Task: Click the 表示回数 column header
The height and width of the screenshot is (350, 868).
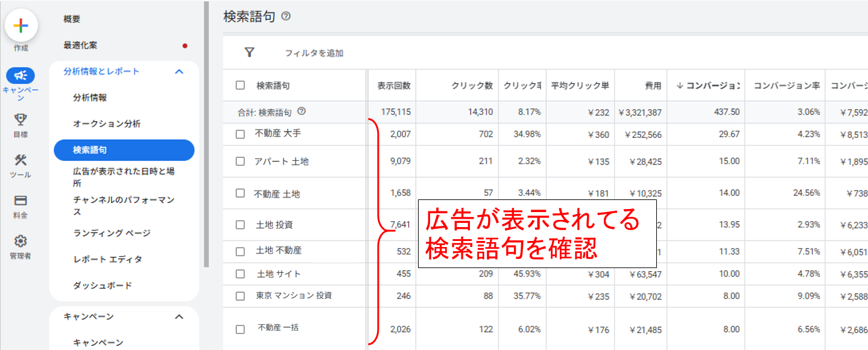Action: (x=393, y=86)
